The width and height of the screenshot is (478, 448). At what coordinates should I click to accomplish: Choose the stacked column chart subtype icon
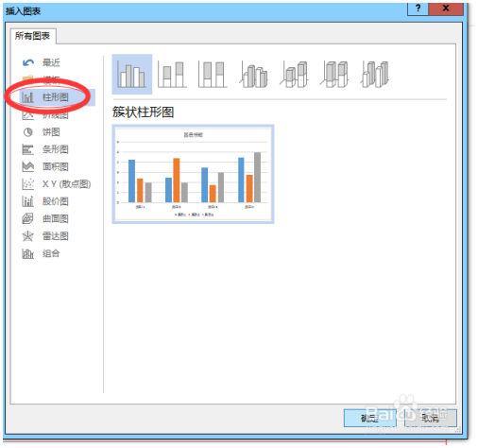coord(172,74)
